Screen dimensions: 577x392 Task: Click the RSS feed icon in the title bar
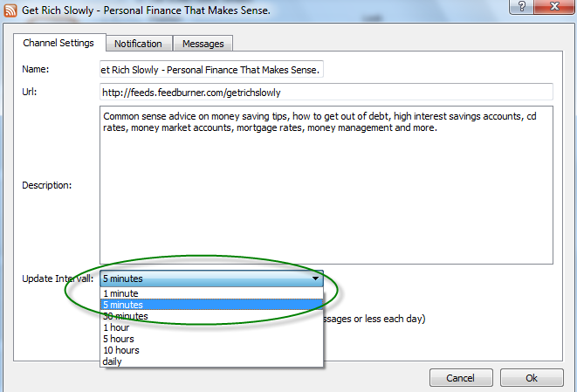[x=10, y=9]
